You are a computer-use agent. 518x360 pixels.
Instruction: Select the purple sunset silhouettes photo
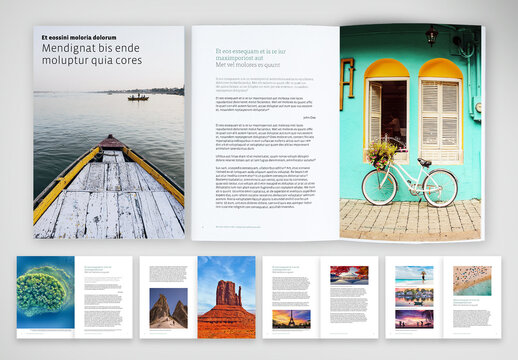[x=414, y=319]
